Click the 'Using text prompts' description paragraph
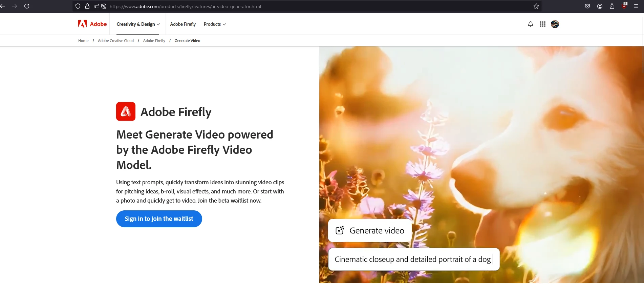 pyautogui.click(x=200, y=191)
